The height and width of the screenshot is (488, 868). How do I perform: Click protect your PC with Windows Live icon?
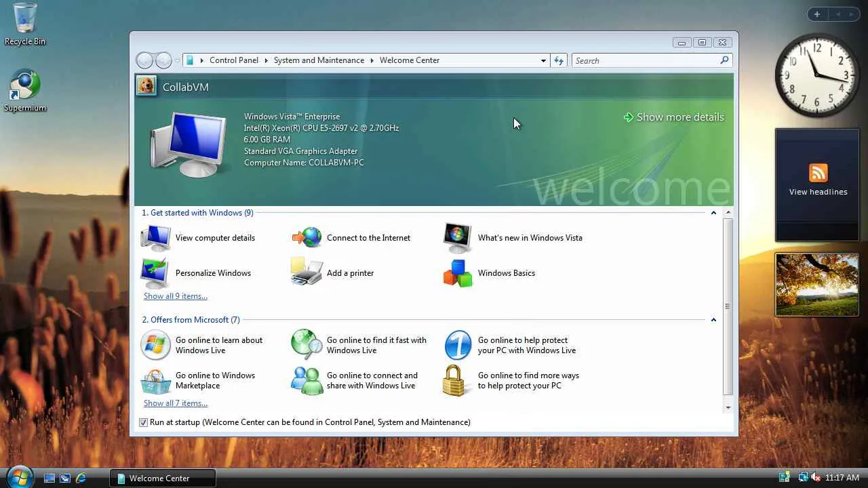[458, 345]
